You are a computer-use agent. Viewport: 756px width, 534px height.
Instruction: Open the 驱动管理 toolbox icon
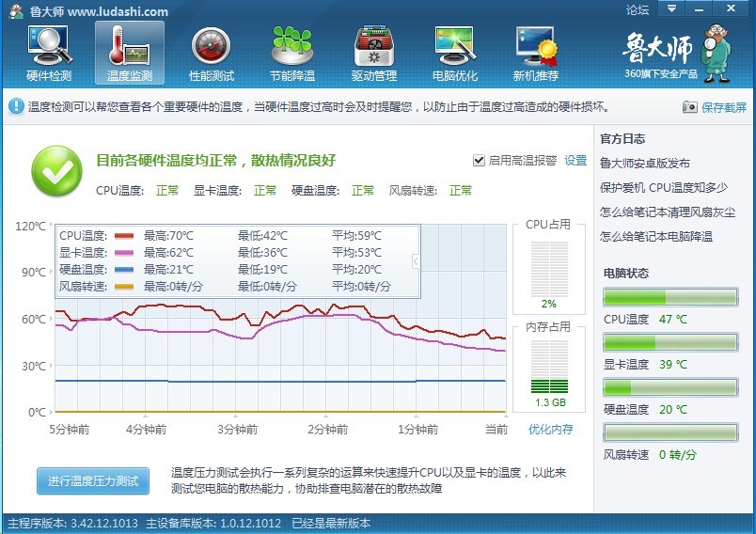click(x=373, y=53)
